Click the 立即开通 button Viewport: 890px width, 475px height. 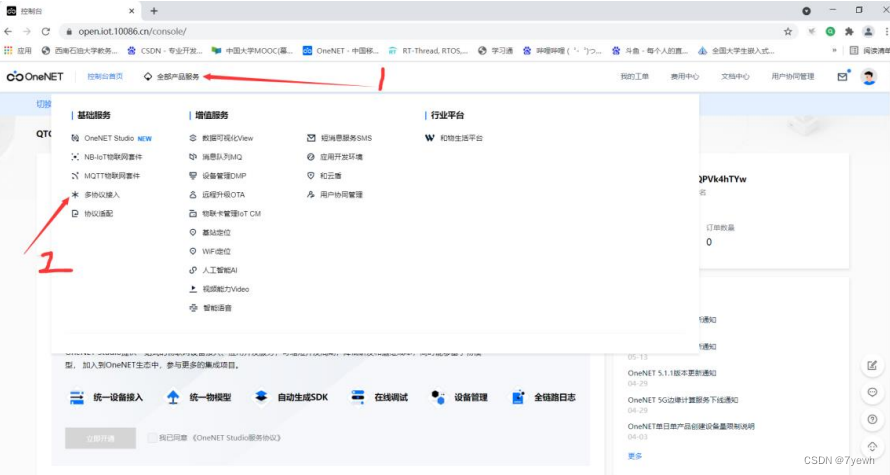(x=100, y=438)
